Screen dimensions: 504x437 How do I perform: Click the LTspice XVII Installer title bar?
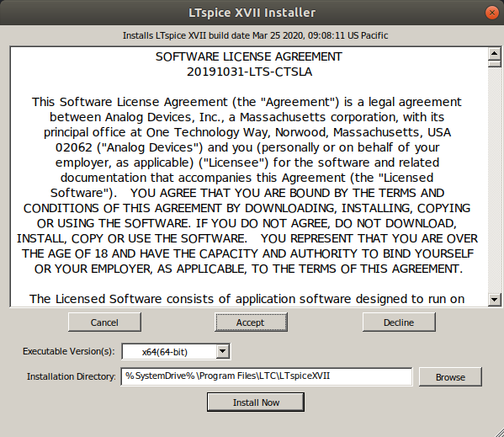252,13
